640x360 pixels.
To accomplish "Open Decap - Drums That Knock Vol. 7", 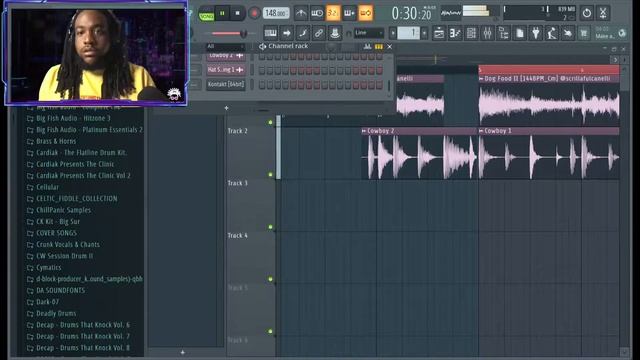I will tap(82, 336).
